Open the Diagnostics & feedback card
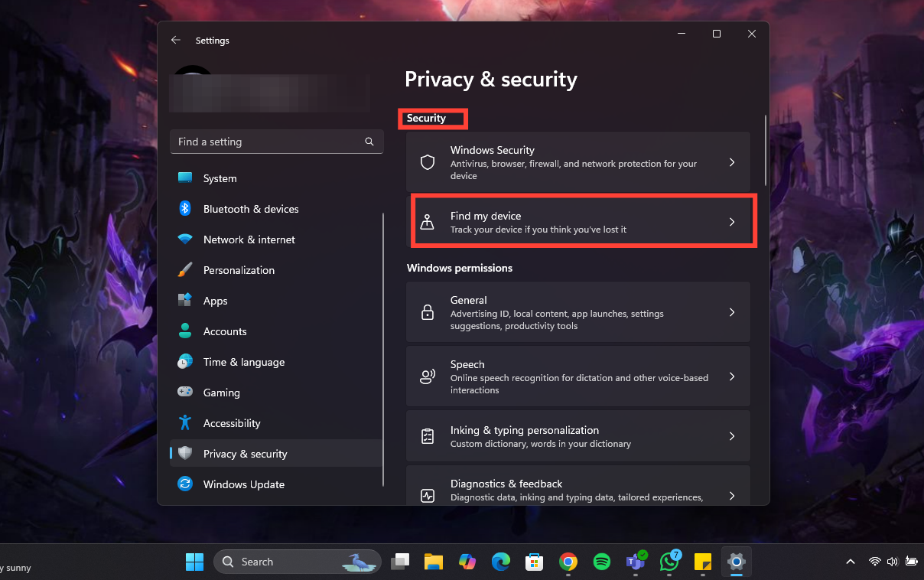Image resolution: width=924 pixels, height=580 pixels. click(x=578, y=485)
